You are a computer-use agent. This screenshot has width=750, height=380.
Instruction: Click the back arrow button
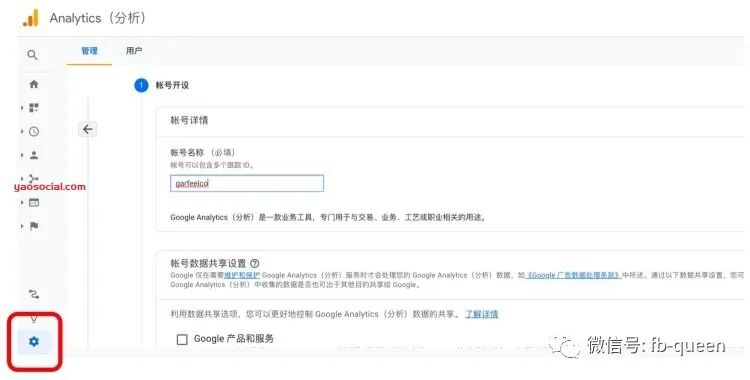(88, 129)
